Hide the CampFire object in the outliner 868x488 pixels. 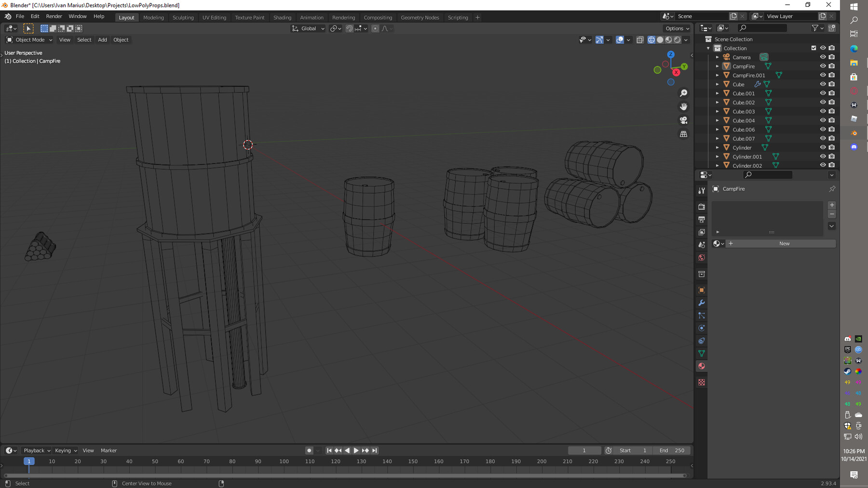tap(823, 66)
